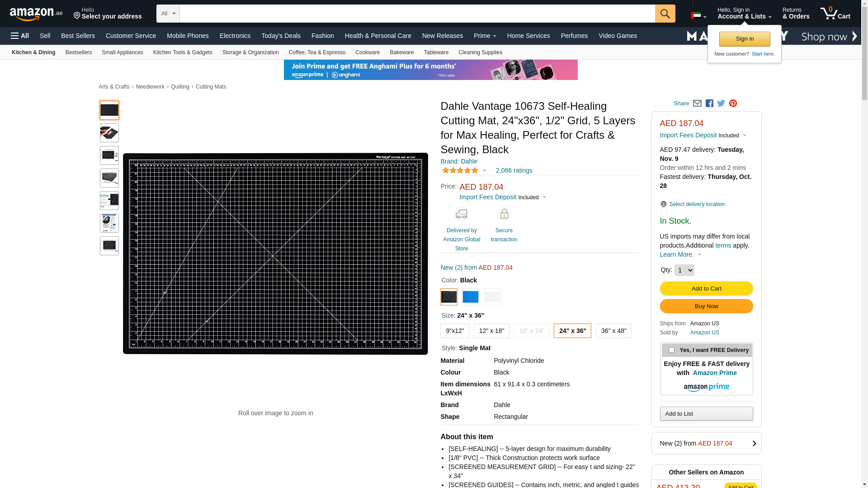Choose the blue color swatch

point(470,297)
